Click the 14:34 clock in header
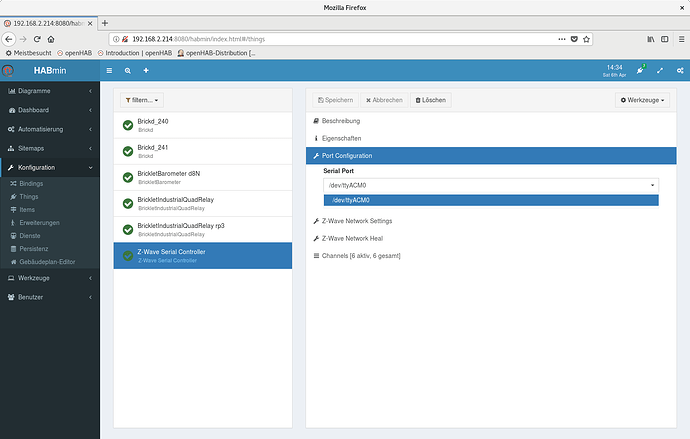 coord(614,70)
